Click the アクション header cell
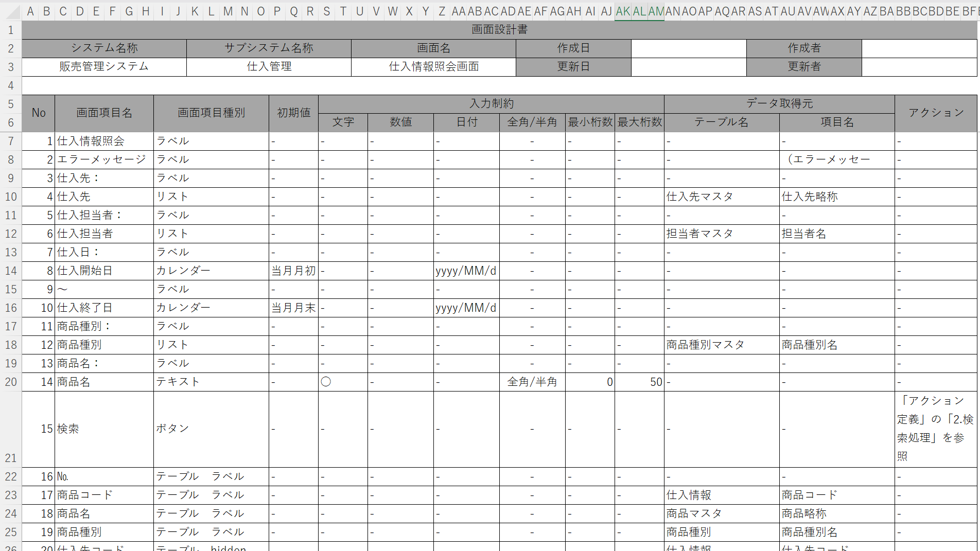 tap(936, 113)
